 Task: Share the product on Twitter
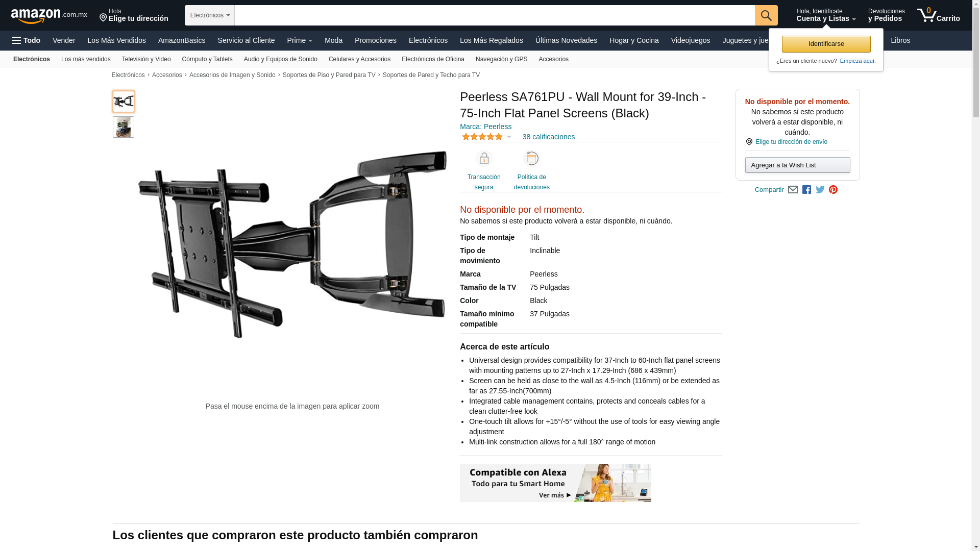point(820,190)
